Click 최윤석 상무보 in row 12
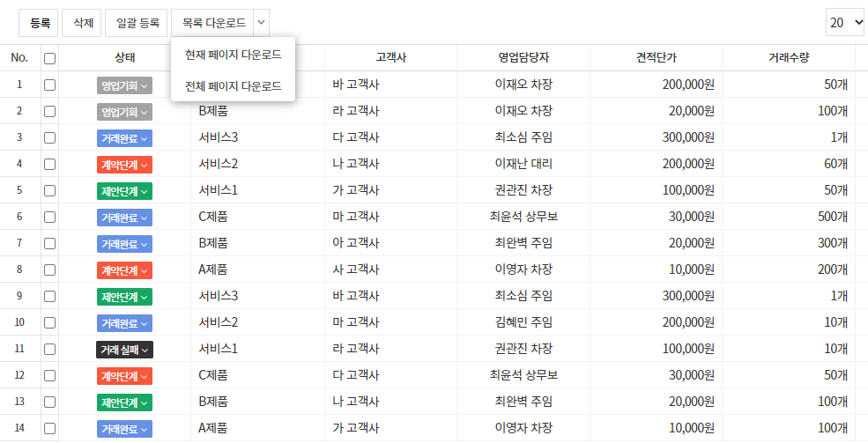868x443 pixels. point(523,375)
